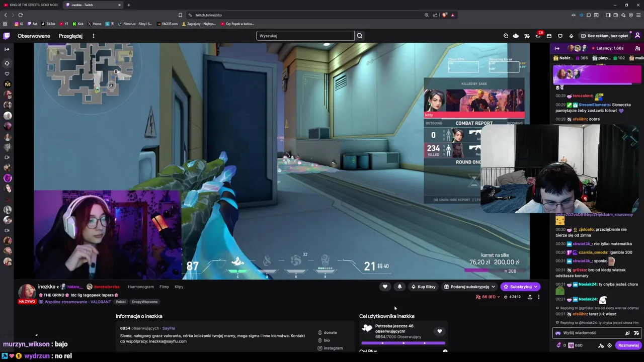The image size is (644, 362).
Task: Go back in browser history
Action: pyautogui.click(x=6, y=15)
